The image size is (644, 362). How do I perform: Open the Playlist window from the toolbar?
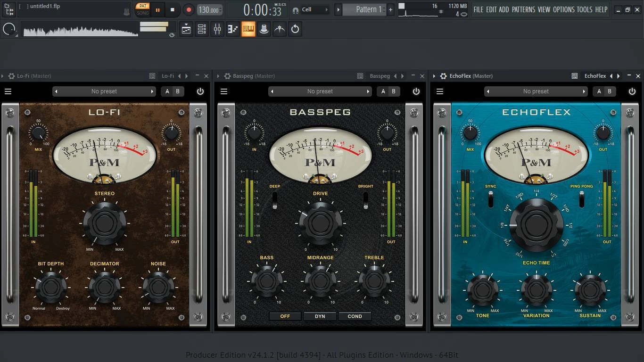[x=186, y=29]
